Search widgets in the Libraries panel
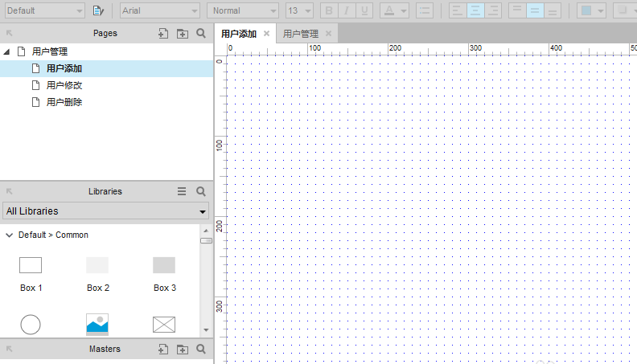 [x=201, y=191]
